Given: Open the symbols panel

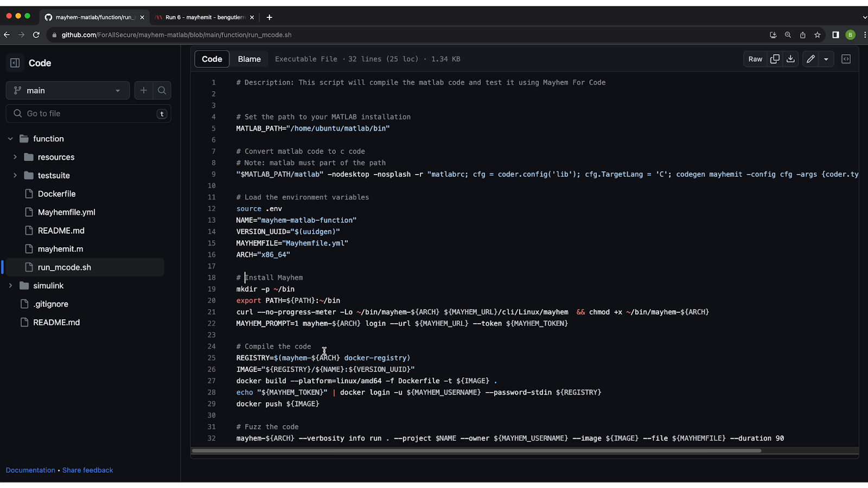Looking at the screenshot, I should (846, 59).
